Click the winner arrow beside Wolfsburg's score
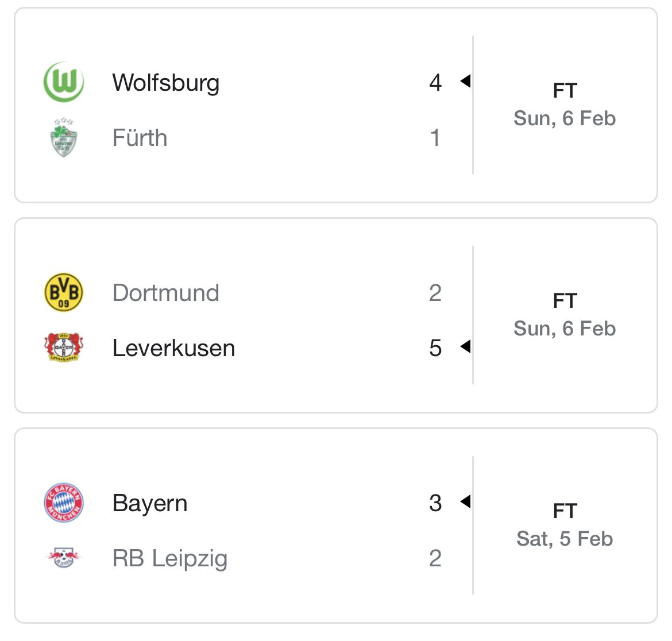 point(465,82)
